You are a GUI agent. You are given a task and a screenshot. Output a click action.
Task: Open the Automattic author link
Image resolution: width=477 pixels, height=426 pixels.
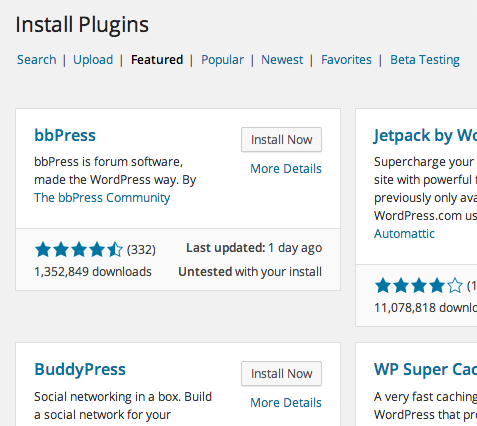pyautogui.click(x=404, y=234)
